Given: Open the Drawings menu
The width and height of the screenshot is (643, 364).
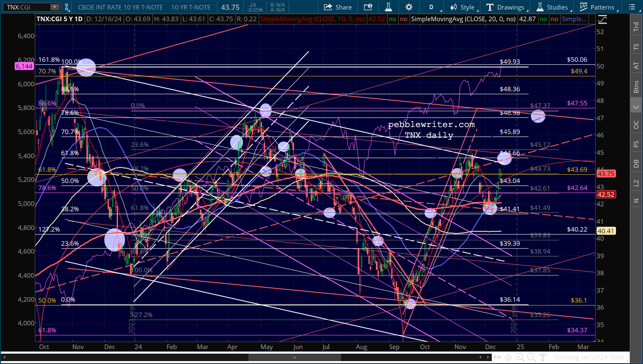Looking at the screenshot, I should [x=506, y=7].
